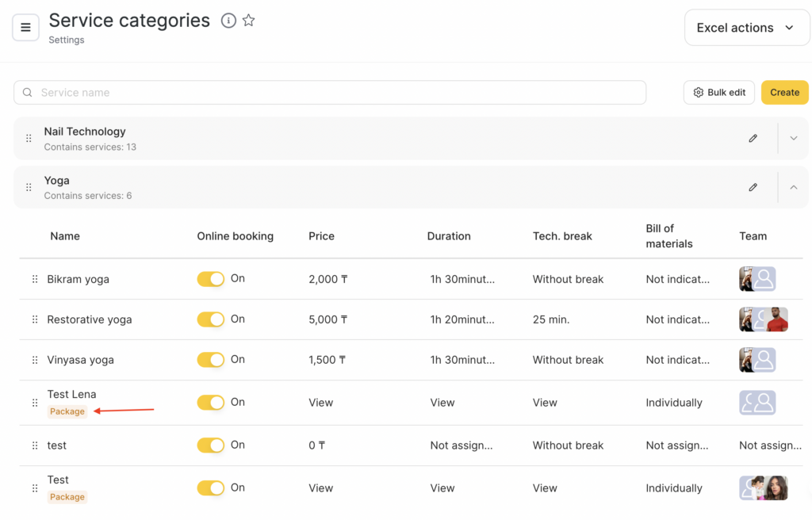
Task: Toggle online booking for Restorative yoga
Action: (x=211, y=319)
